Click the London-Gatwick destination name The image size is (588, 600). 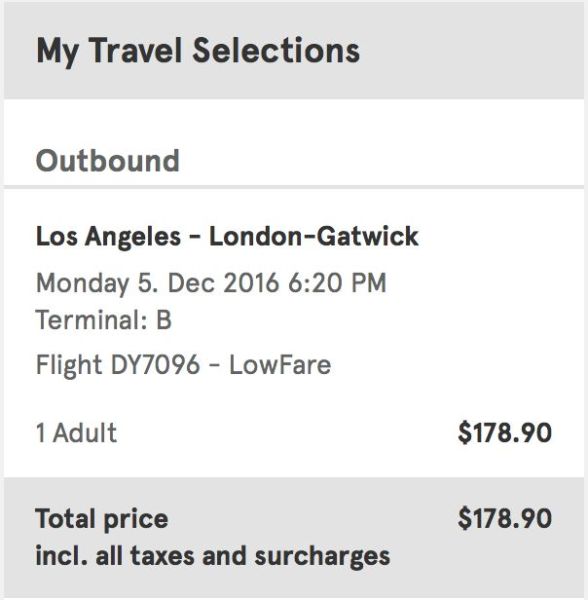click(314, 236)
